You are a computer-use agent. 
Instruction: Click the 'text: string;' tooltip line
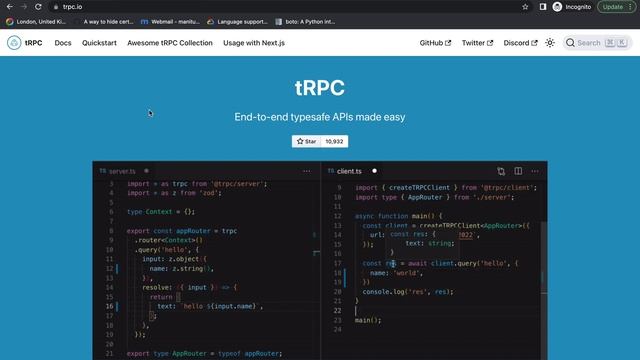pos(430,243)
